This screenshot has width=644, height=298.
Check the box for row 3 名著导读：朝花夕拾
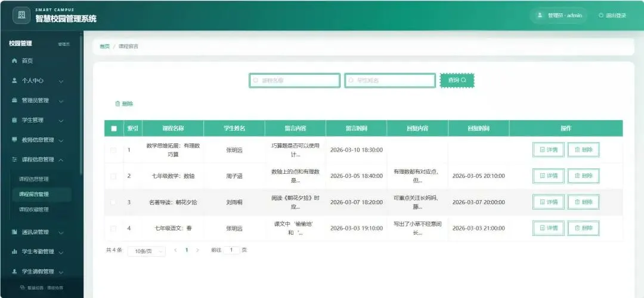pos(113,202)
